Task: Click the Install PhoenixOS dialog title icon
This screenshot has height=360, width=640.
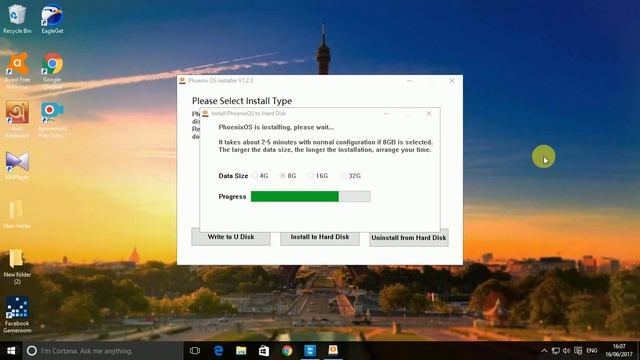Action: tap(205, 113)
